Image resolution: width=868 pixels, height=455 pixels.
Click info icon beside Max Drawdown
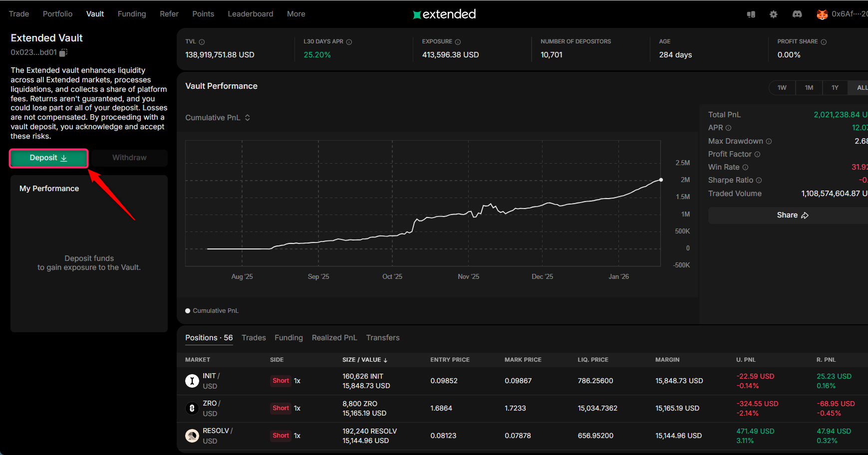pyautogui.click(x=769, y=141)
